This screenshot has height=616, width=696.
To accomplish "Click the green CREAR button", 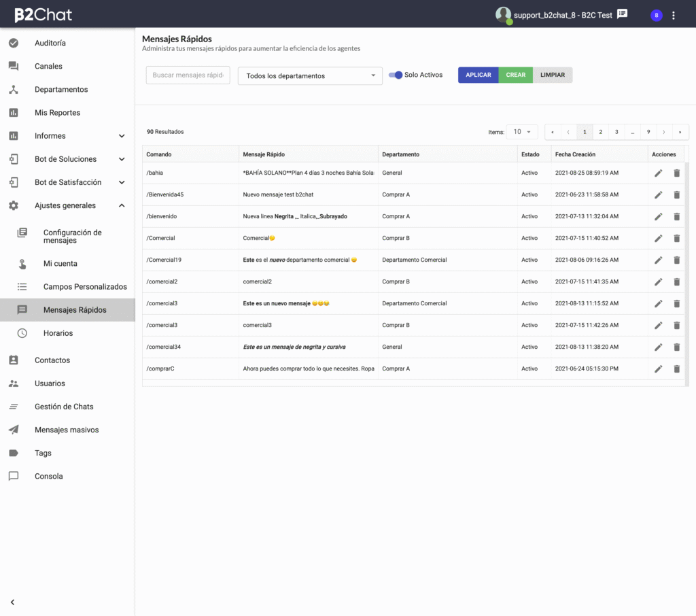I will click(516, 75).
